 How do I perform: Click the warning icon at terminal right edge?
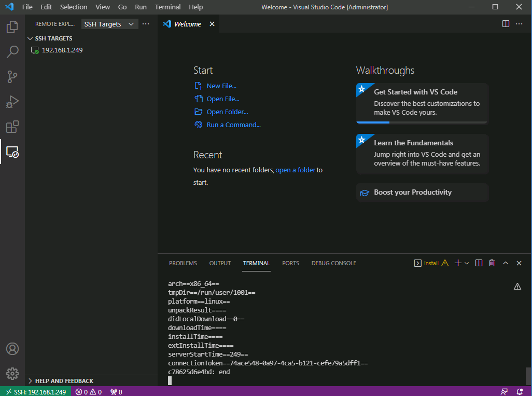[x=517, y=286]
